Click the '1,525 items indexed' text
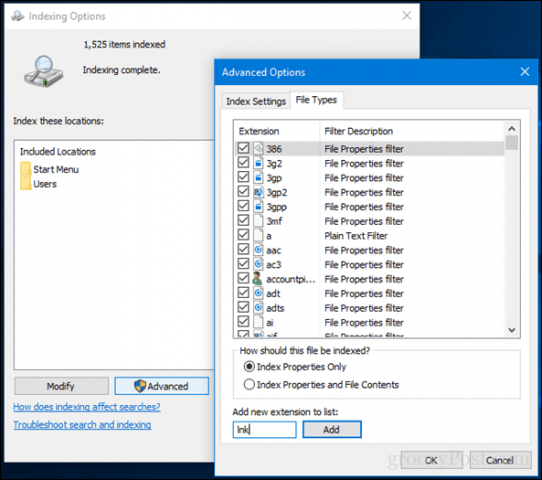This screenshot has height=480, width=542. click(x=124, y=44)
